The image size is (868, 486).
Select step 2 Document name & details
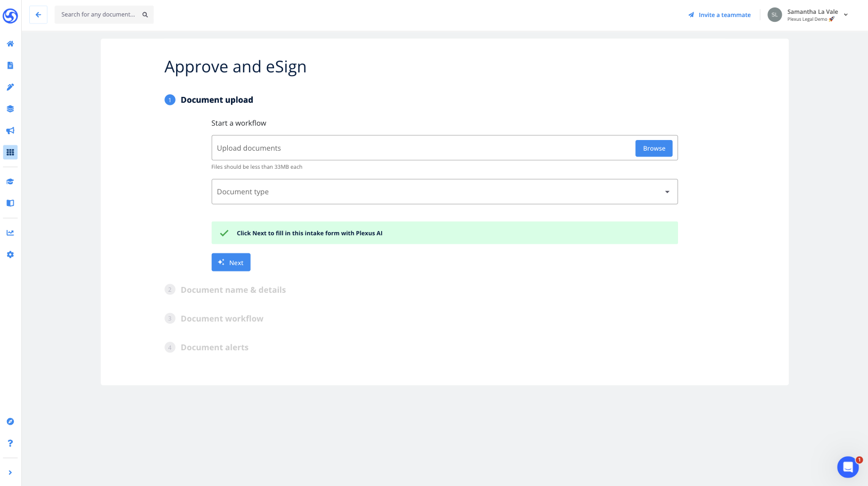[225, 290]
